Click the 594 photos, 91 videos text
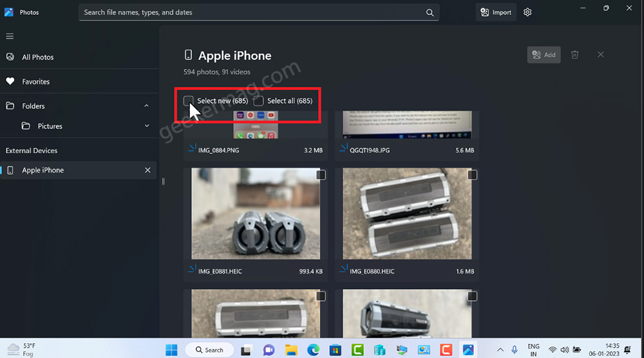Image resolution: width=644 pixels, height=358 pixels. tap(217, 72)
